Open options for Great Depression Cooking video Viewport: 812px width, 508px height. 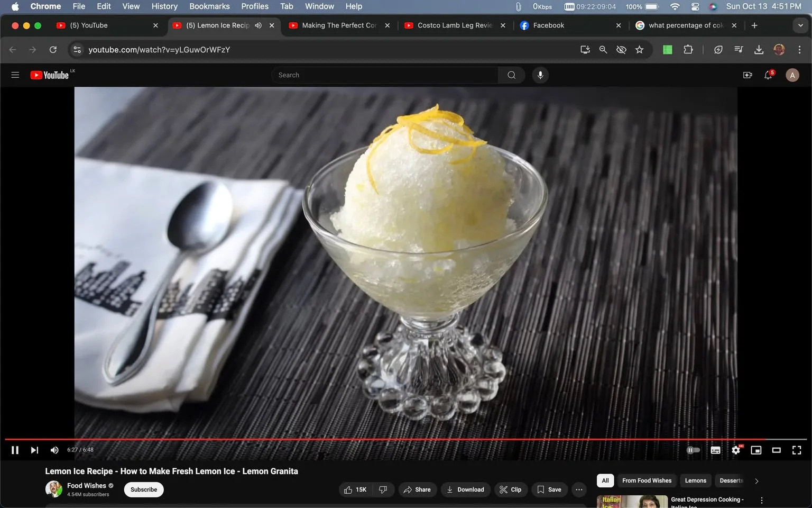(762, 501)
